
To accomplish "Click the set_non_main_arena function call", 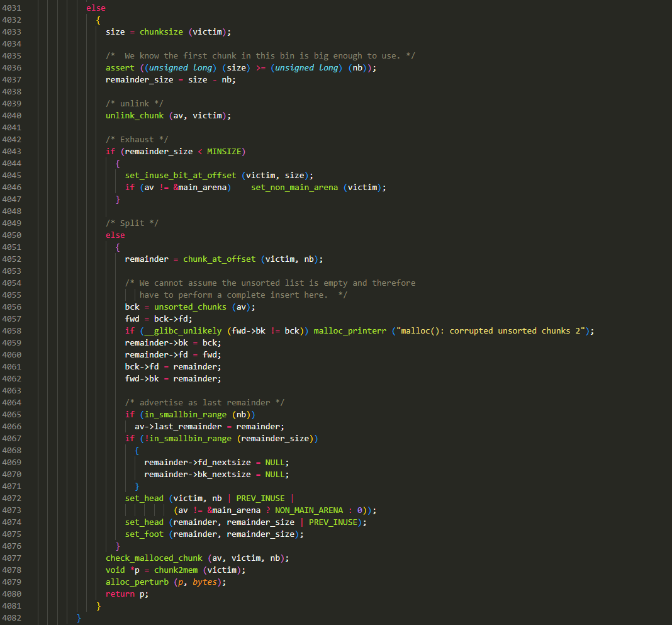I will point(294,188).
